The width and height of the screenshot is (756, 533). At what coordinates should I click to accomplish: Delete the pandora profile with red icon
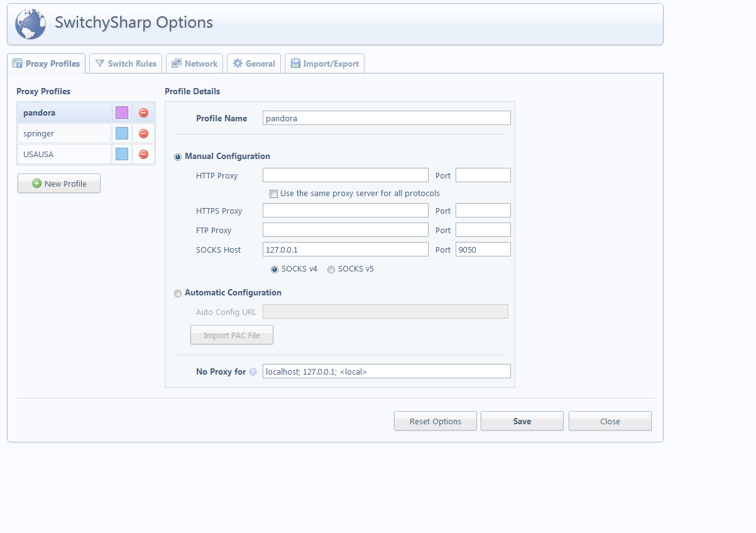click(143, 113)
